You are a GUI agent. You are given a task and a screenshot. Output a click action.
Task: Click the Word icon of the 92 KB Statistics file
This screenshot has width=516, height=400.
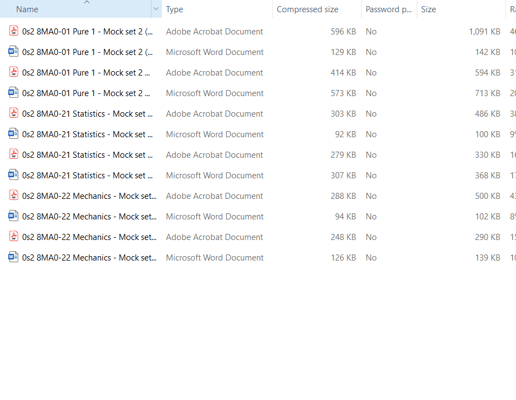point(13,134)
